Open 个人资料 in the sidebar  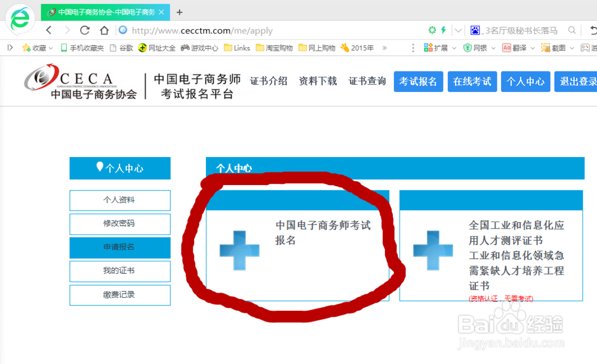(120, 200)
